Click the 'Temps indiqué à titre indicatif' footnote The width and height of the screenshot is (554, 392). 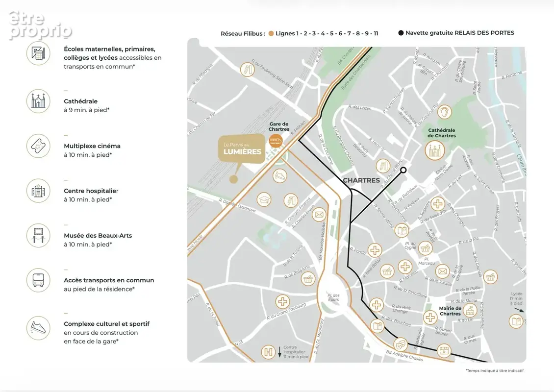point(495,370)
